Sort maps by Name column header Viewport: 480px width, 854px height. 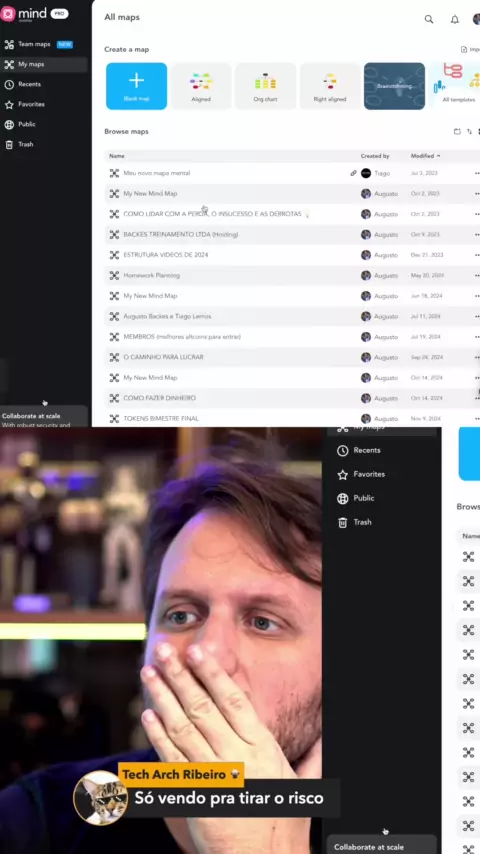[117, 156]
